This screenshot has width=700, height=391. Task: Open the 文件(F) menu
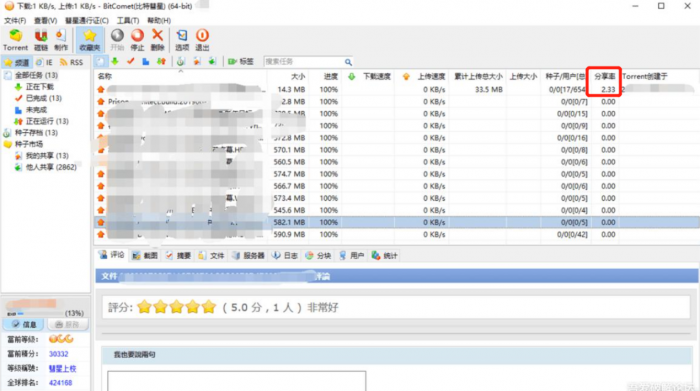click(x=15, y=21)
